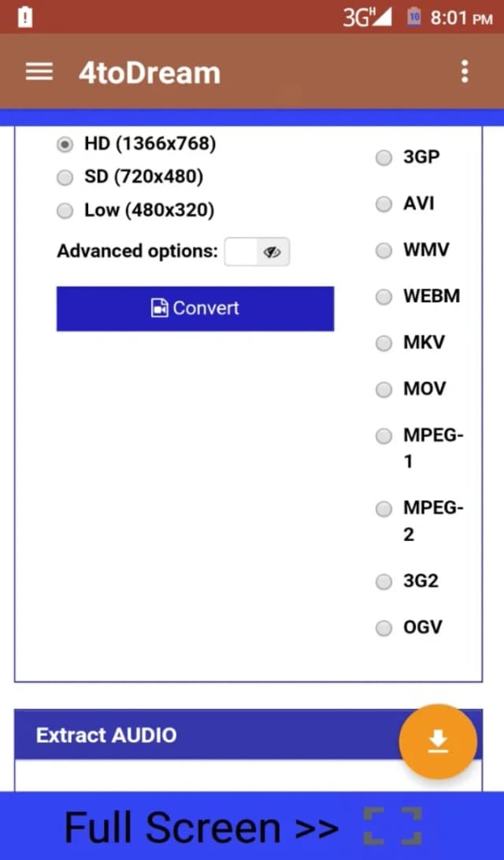The height and width of the screenshot is (860, 504).
Task: Choose MKV output format
Action: point(384,343)
